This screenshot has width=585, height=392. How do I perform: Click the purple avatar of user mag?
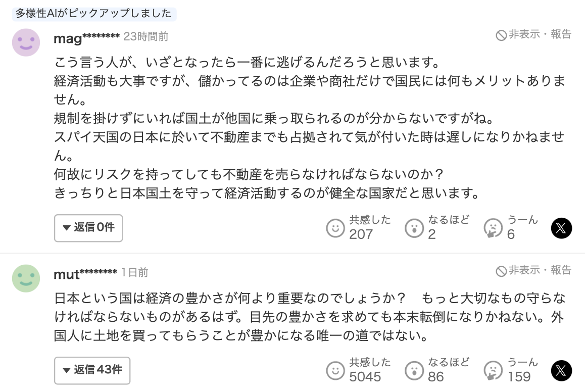coord(26,42)
